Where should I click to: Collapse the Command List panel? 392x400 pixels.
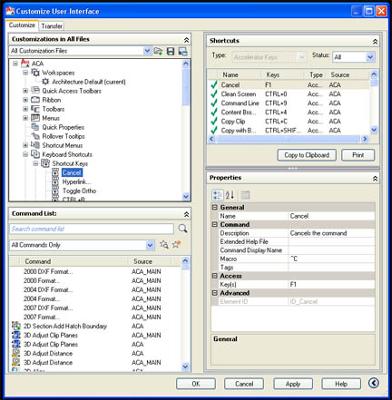(186, 214)
